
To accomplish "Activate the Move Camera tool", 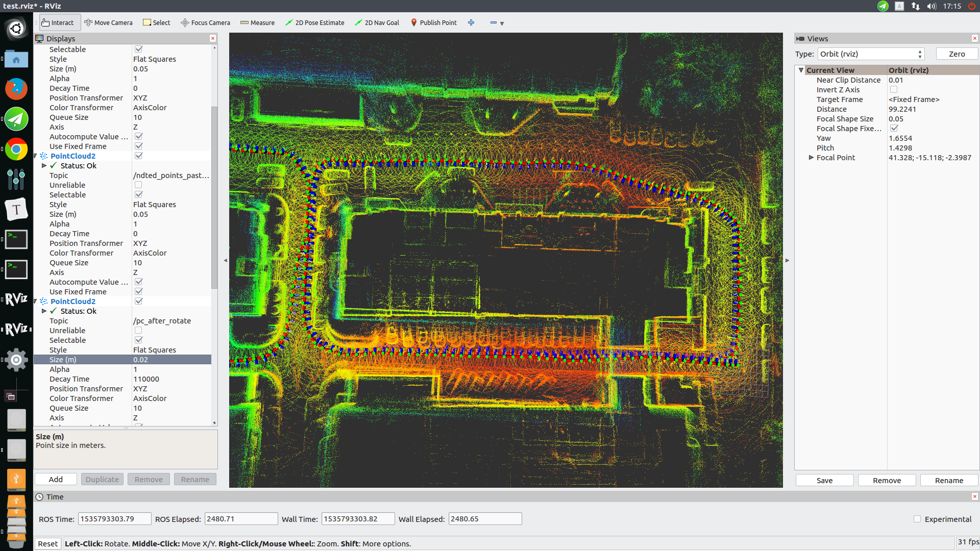I will click(x=108, y=22).
